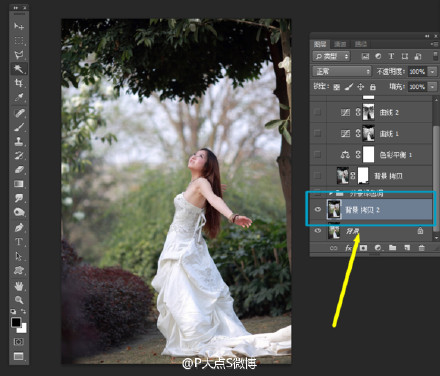Screen dimensions: 440x376
Task: Open the layer filter type dropdown
Action: coord(331,56)
